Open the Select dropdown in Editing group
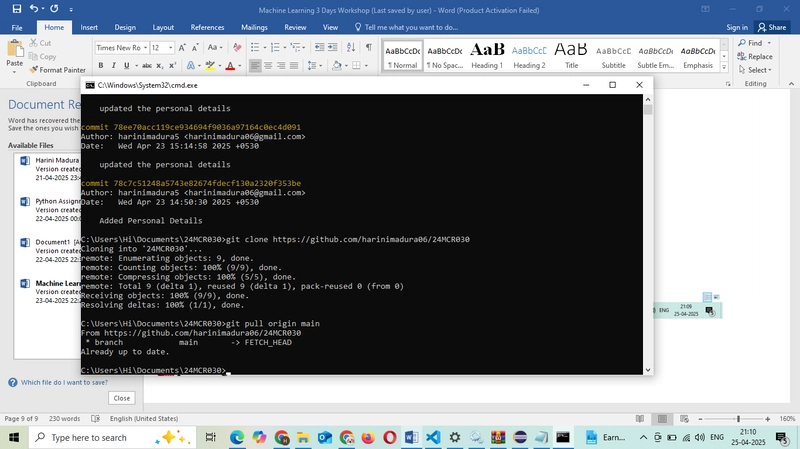This screenshot has width=800, height=449. 755,70
